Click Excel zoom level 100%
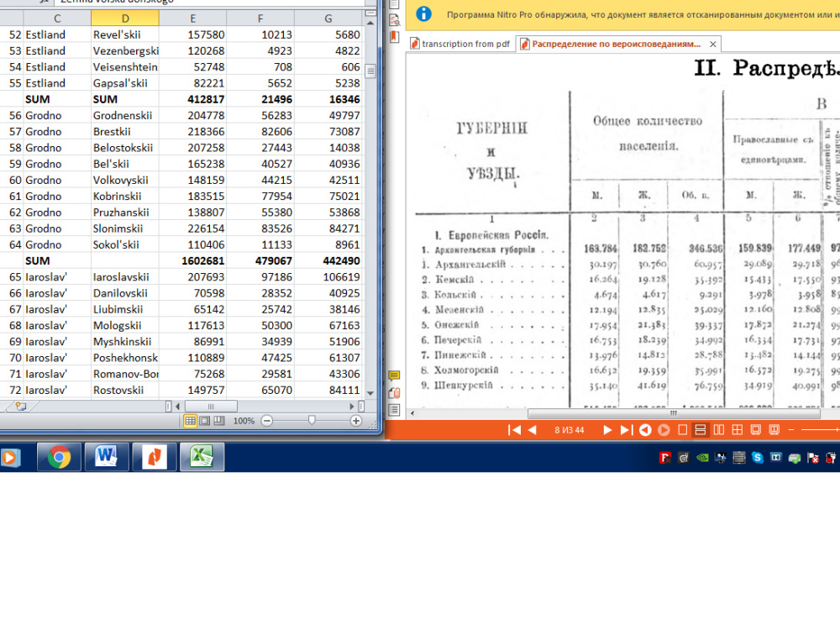The width and height of the screenshot is (840, 630). click(x=244, y=421)
